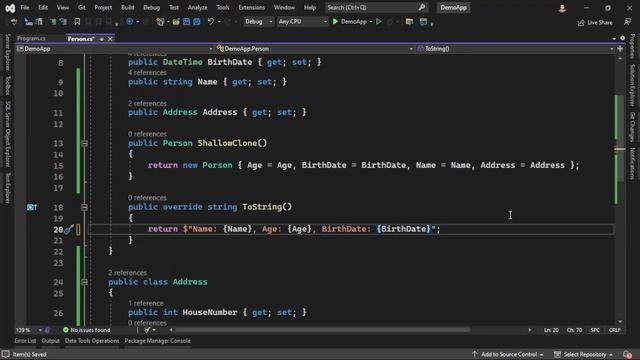Click the Search (Ctrl+Q) box
The height and width of the screenshot is (360, 640).
click(x=376, y=7)
